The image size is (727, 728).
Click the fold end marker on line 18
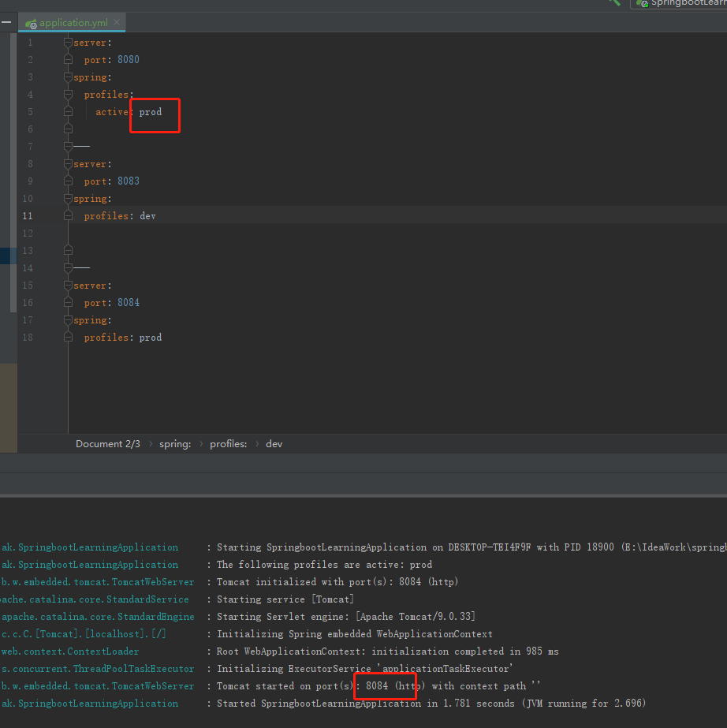(x=69, y=337)
